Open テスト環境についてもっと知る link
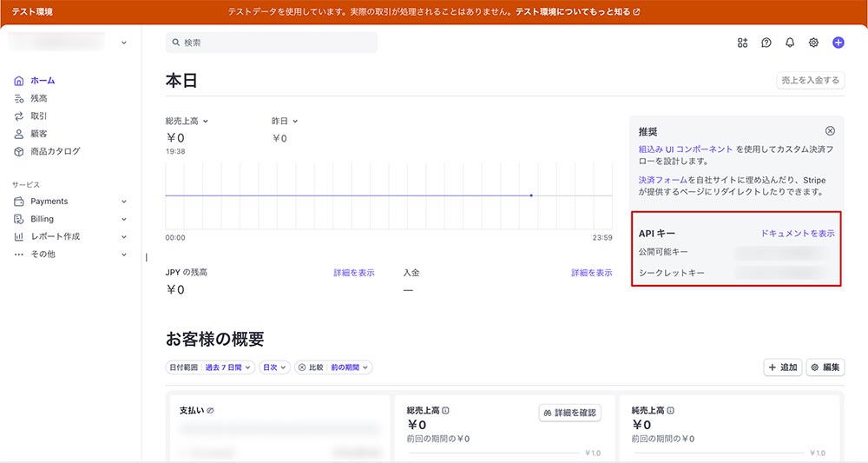This screenshot has width=868, height=463. point(577,11)
